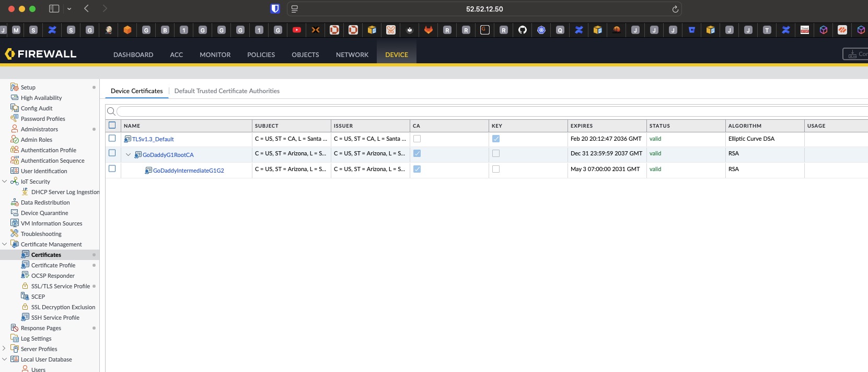The height and width of the screenshot is (372, 868).
Task: Select the TLSv1.3_Default row checkbox
Action: click(112, 139)
